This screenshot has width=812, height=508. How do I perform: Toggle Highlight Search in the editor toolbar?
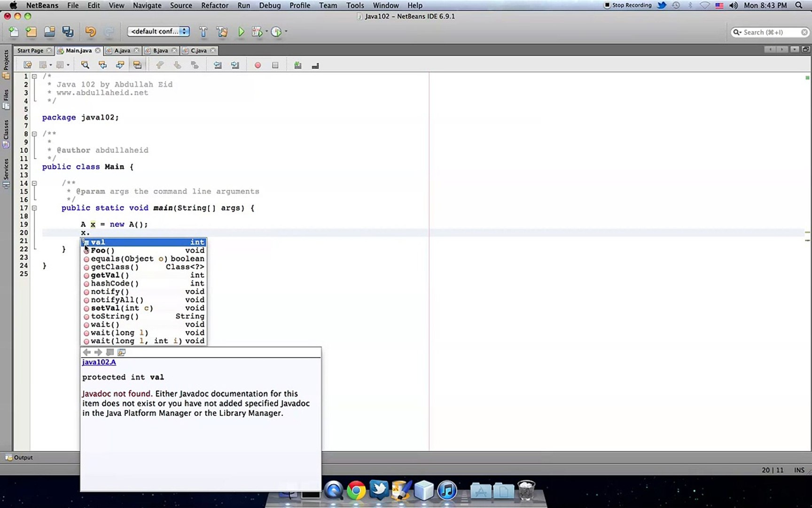coord(138,65)
